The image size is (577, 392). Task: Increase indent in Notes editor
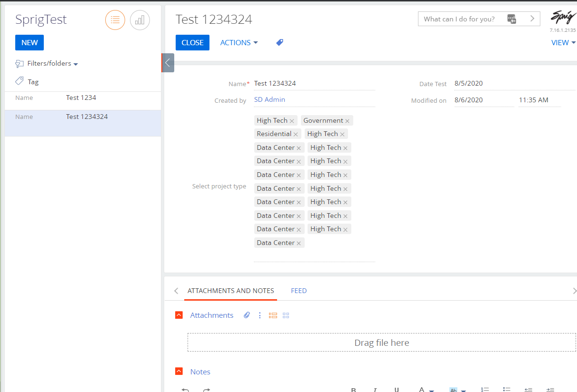tap(550, 390)
